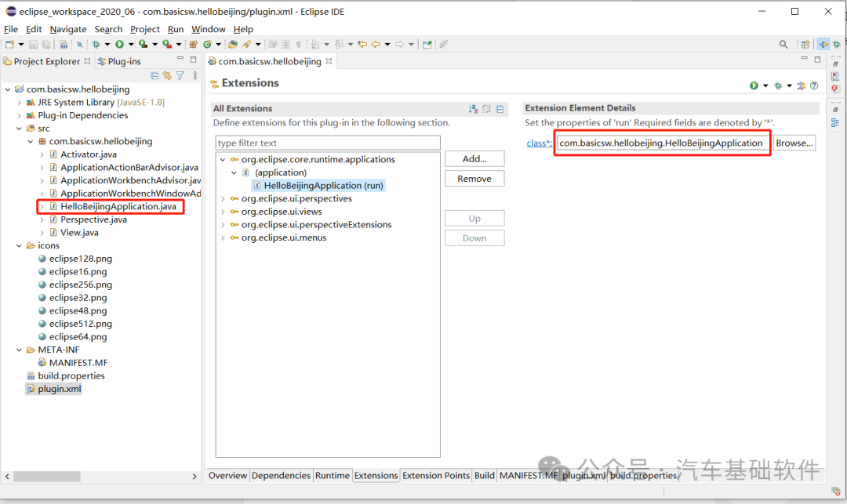Toggle the Project Explorer filters

[180, 74]
